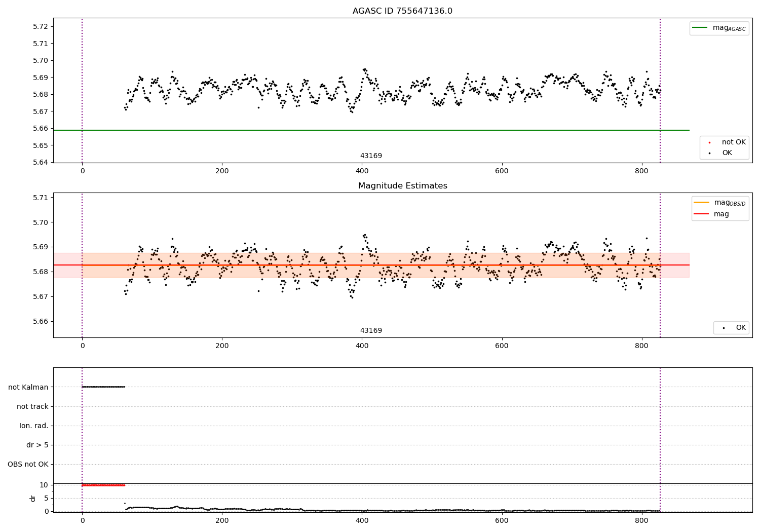Viewport: 760px width, 532px height.
Task: Click the "OBS not OK" axis label
Action: [28, 464]
